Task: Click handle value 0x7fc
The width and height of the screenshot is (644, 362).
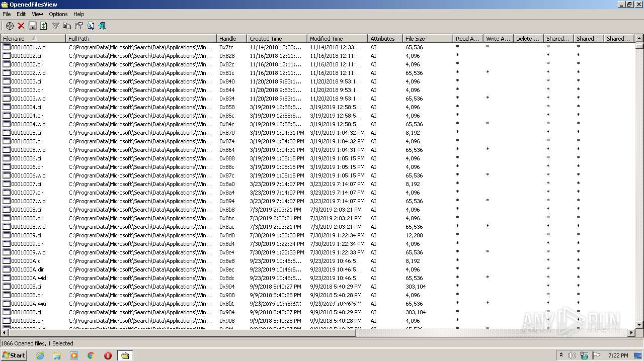Action: click(226, 47)
